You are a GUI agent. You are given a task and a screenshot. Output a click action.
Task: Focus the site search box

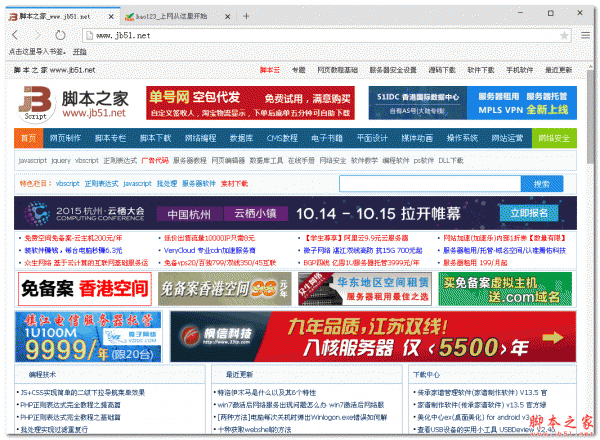(x=430, y=184)
